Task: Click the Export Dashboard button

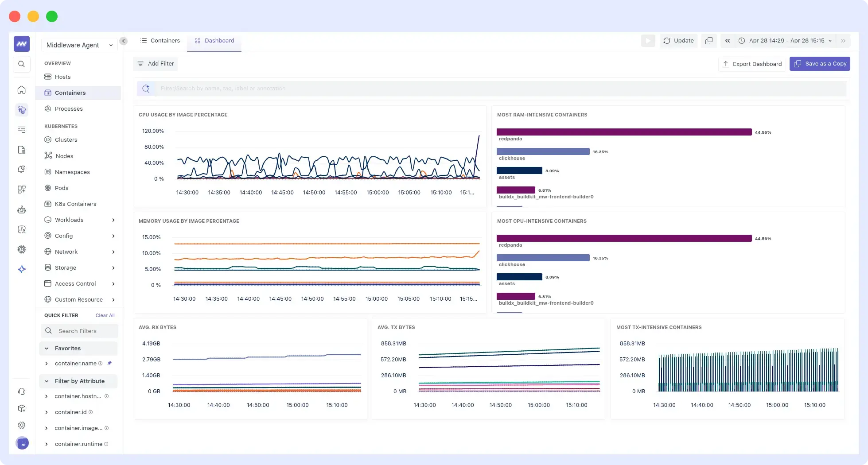Action: click(x=752, y=64)
